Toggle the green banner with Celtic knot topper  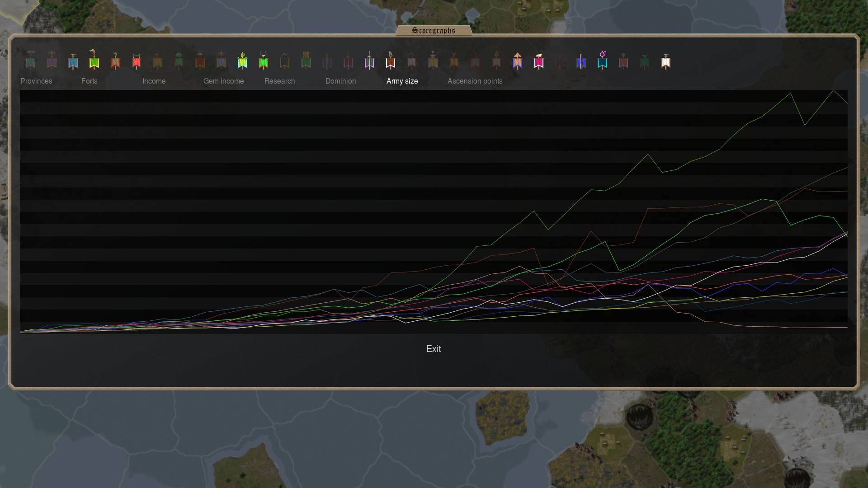(x=306, y=60)
